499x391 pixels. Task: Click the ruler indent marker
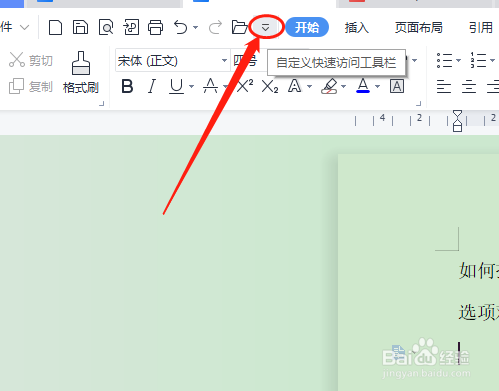coord(458,121)
